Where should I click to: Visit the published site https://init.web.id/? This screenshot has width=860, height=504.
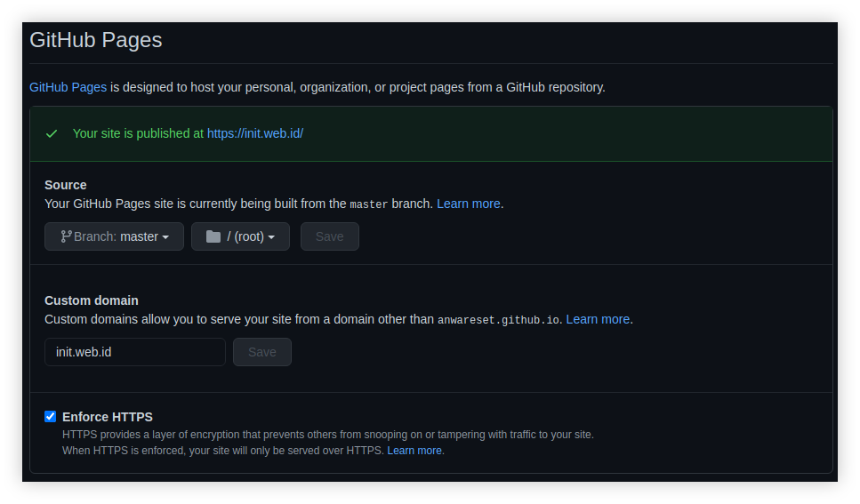pyautogui.click(x=255, y=133)
